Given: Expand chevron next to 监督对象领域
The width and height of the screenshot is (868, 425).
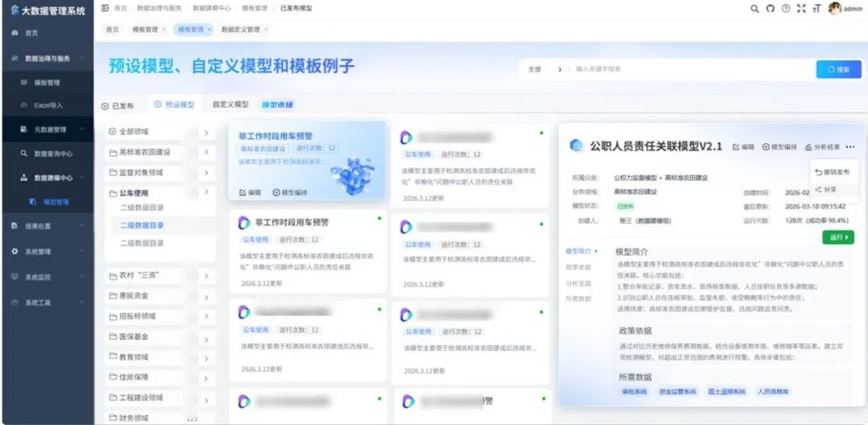Looking at the screenshot, I should (206, 173).
